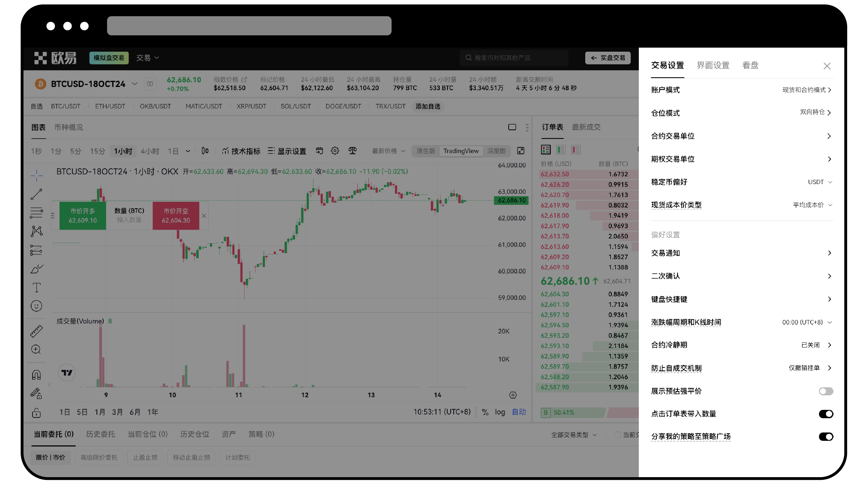
Task: Select the horizontal lines (Fib) tool
Action: [36, 213]
